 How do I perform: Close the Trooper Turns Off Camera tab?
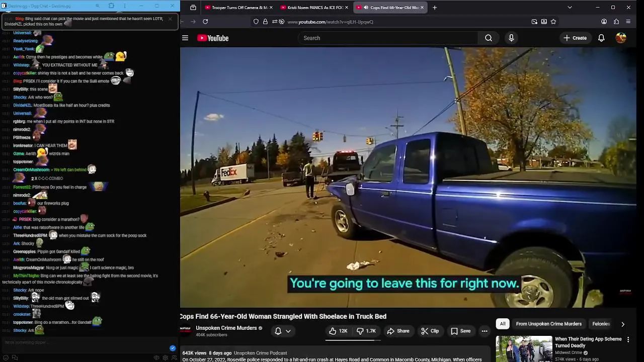pos(271,8)
